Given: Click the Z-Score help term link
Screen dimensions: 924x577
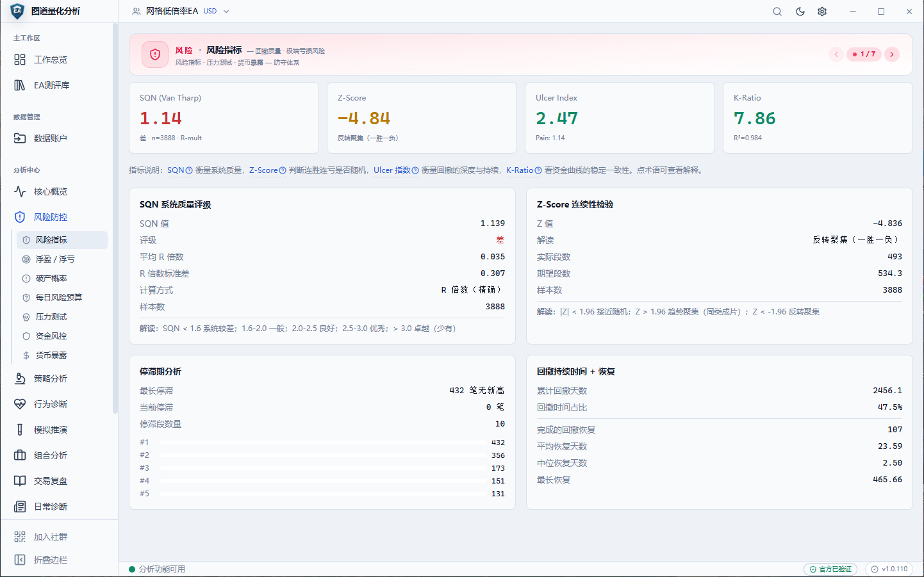Looking at the screenshot, I should (268, 170).
